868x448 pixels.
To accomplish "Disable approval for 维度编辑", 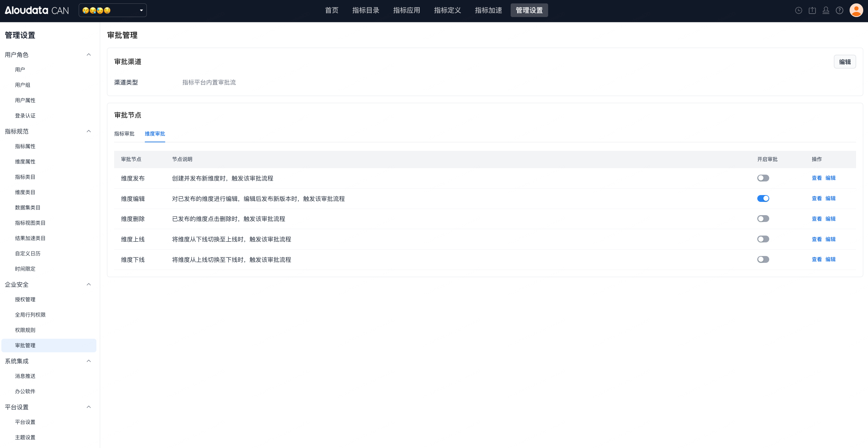I will coord(763,198).
